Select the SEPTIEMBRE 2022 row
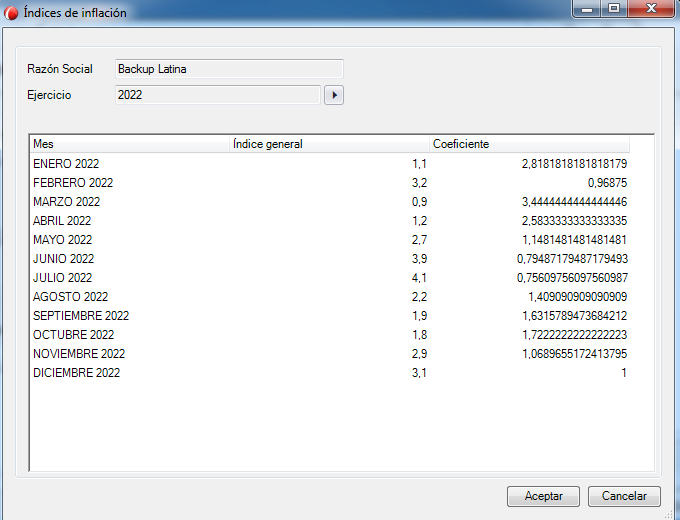The width and height of the screenshot is (680, 520). [x=330, y=316]
